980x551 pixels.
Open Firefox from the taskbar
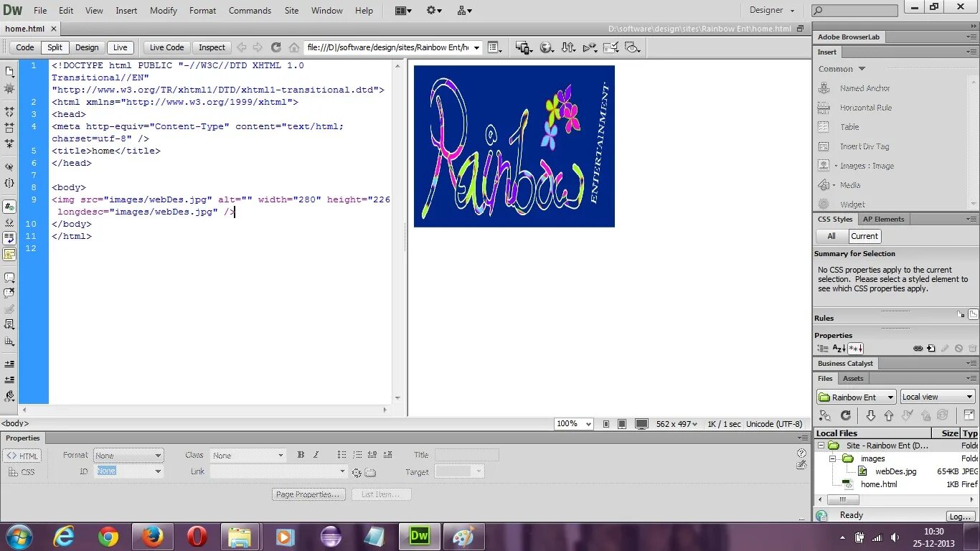coord(153,536)
